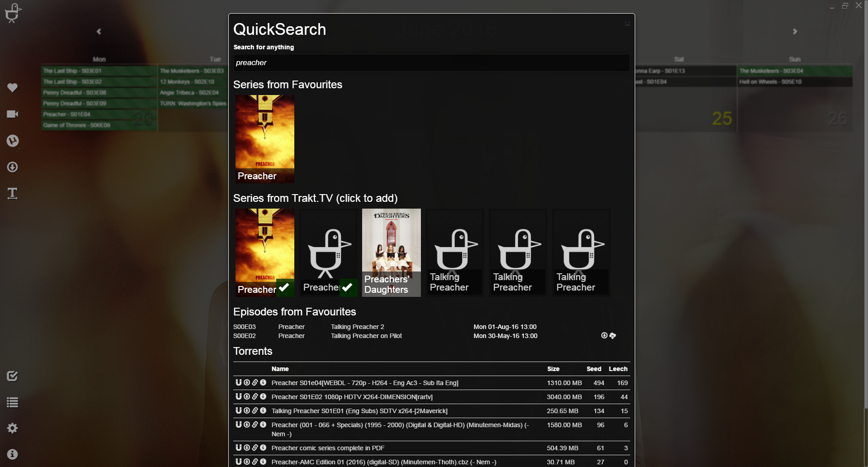Click the sidebar list view icon
Image resolution: width=868 pixels, height=467 pixels.
[x=13, y=402]
